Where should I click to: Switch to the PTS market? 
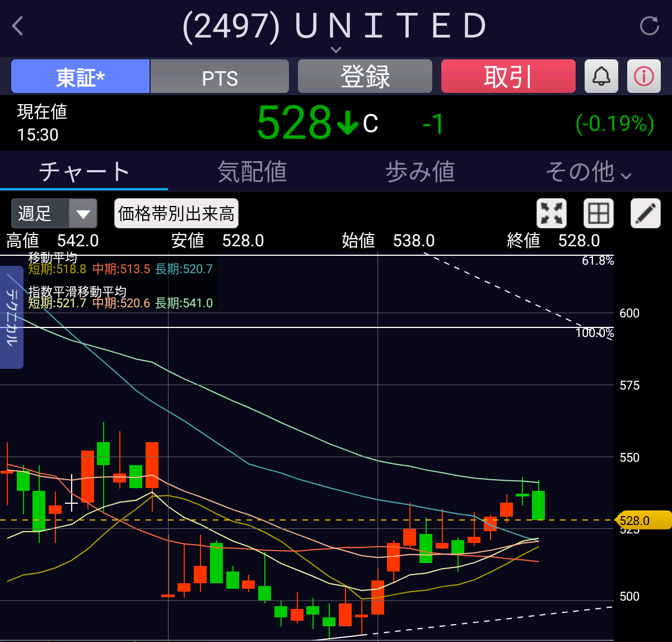coord(220,76)
